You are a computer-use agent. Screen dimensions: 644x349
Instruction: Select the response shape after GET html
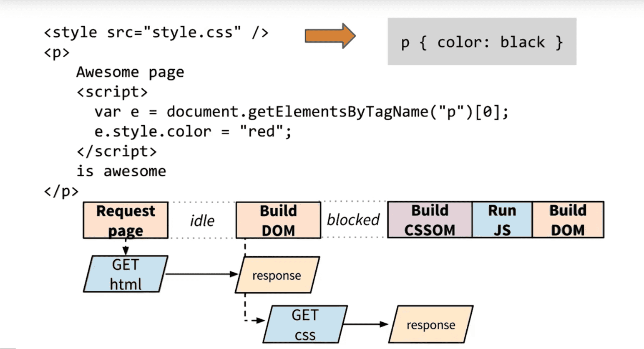[x=277, y=275]
